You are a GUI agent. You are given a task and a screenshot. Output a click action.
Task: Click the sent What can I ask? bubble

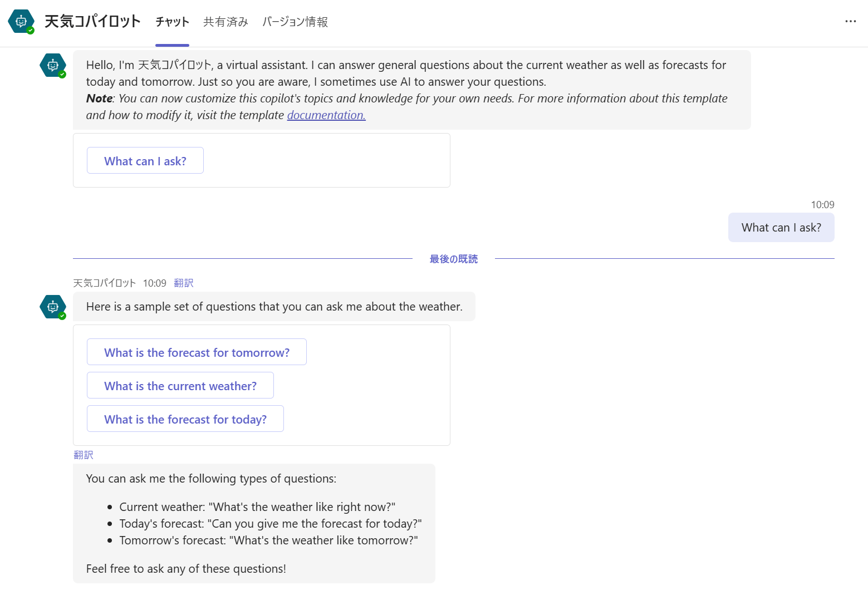781,228
